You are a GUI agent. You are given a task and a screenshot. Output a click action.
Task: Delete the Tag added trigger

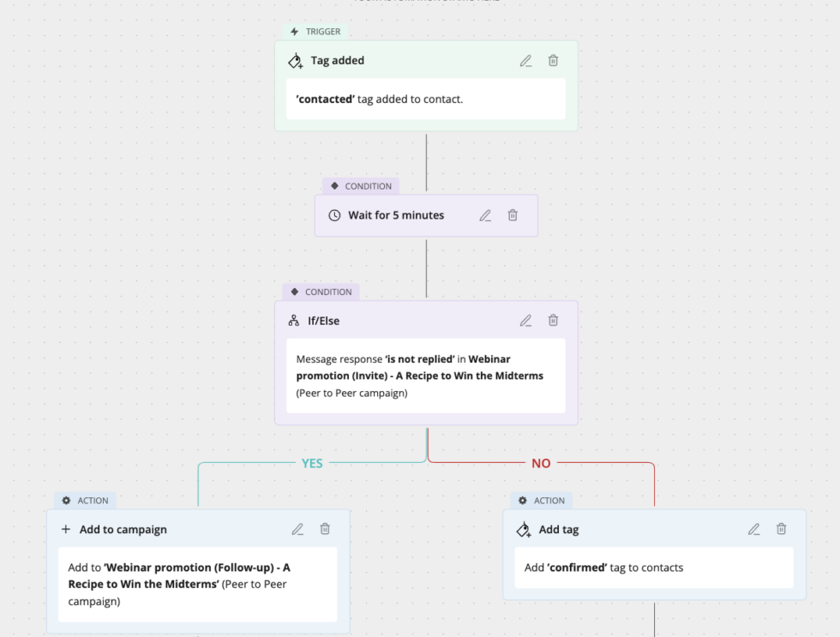click(x=554, y=61)
